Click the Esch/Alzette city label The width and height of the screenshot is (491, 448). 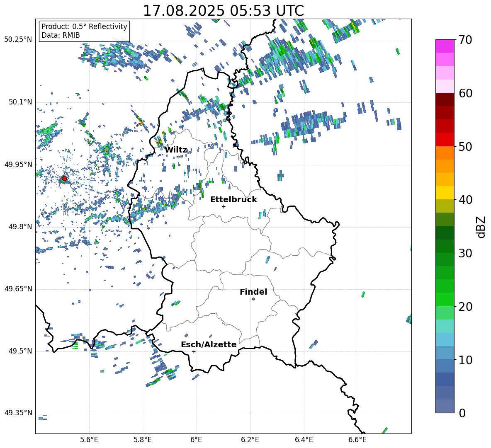(209, 344)
